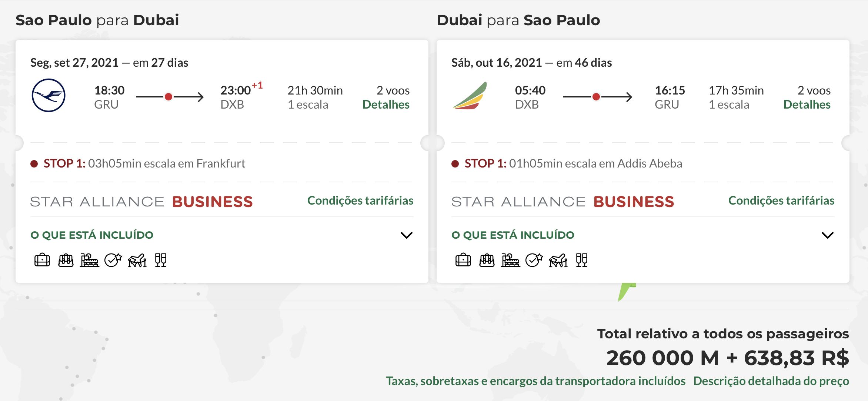Click the airplane boarding icon in return flight
The height and width of the screenshot is (401, 868).
click(x=558, y=260)
